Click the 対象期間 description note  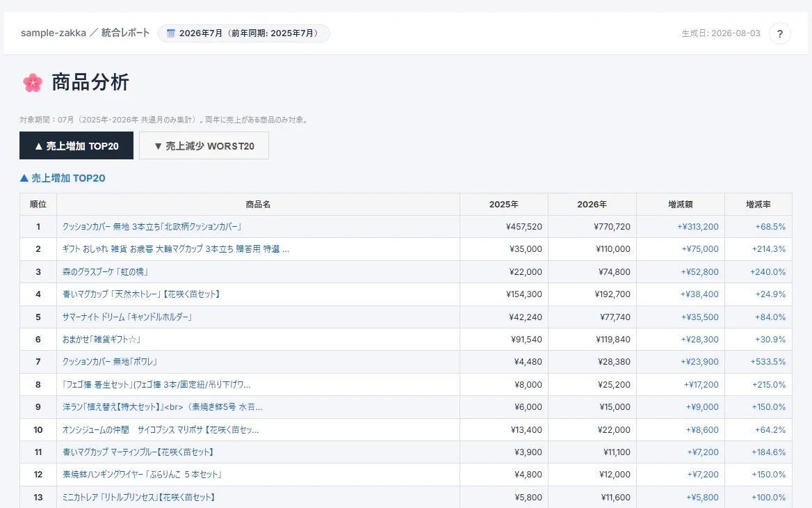click(165, 120)
